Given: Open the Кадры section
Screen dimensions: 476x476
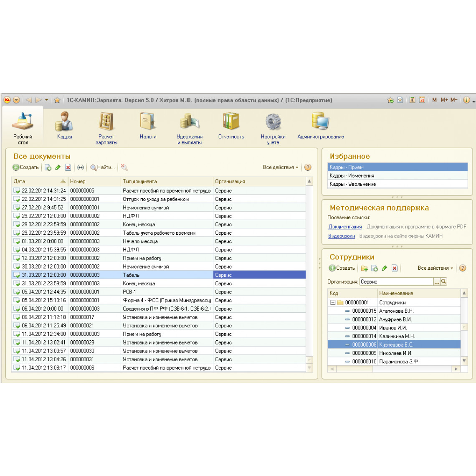Looking at the screenshot, I should [64, 125].
